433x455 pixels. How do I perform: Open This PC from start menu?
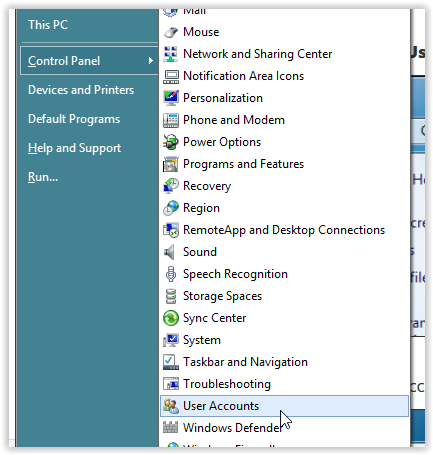point(48,25)
